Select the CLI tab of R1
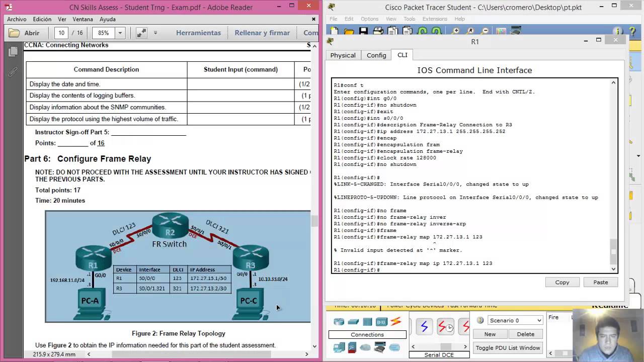The height and width of the screenshot is (362, 644). (403, 55)
